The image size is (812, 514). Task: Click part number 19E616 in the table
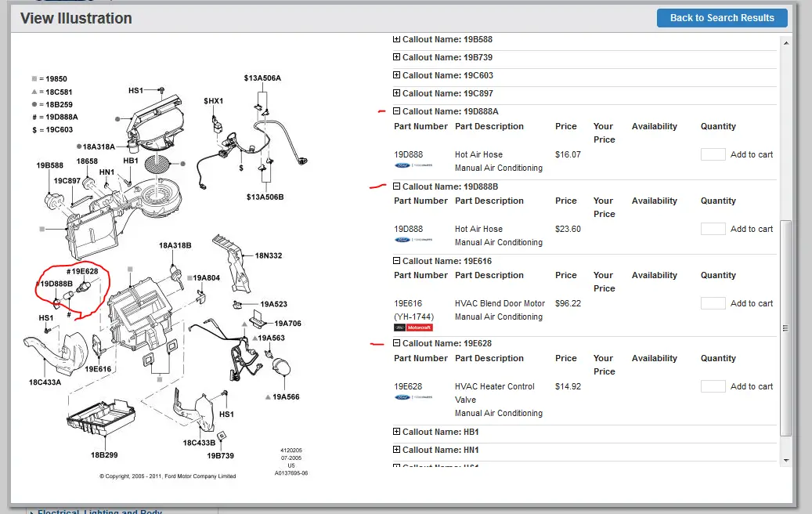[408, 304]
